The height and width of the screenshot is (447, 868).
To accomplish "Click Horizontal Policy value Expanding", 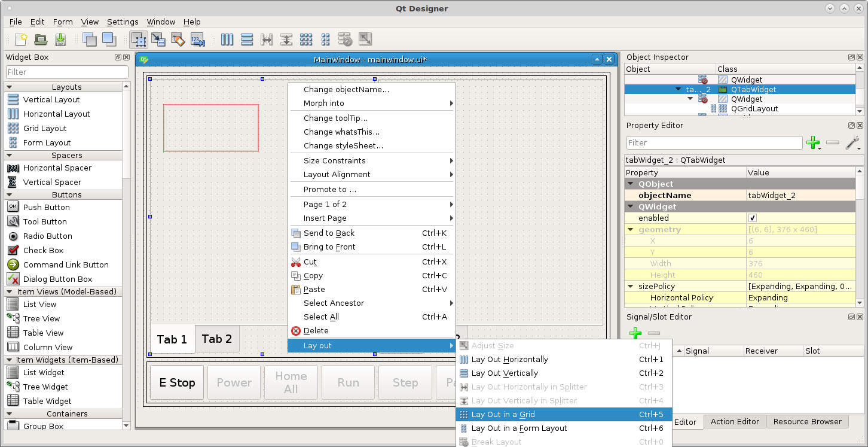I will pos(801,297).
